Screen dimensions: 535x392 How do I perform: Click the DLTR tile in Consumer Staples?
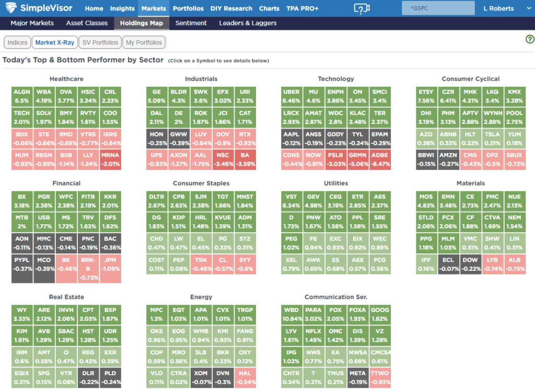(x=157, y=201)
